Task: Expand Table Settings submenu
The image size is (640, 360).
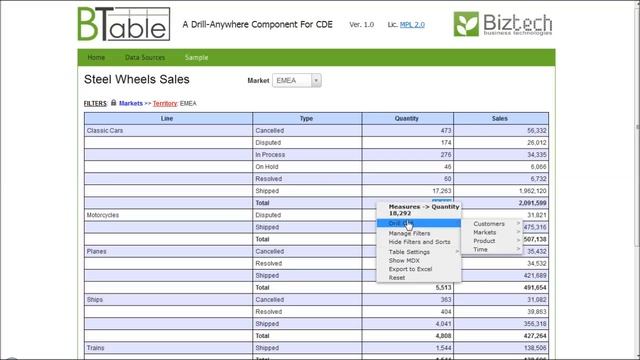Action: tap(418, 252)
